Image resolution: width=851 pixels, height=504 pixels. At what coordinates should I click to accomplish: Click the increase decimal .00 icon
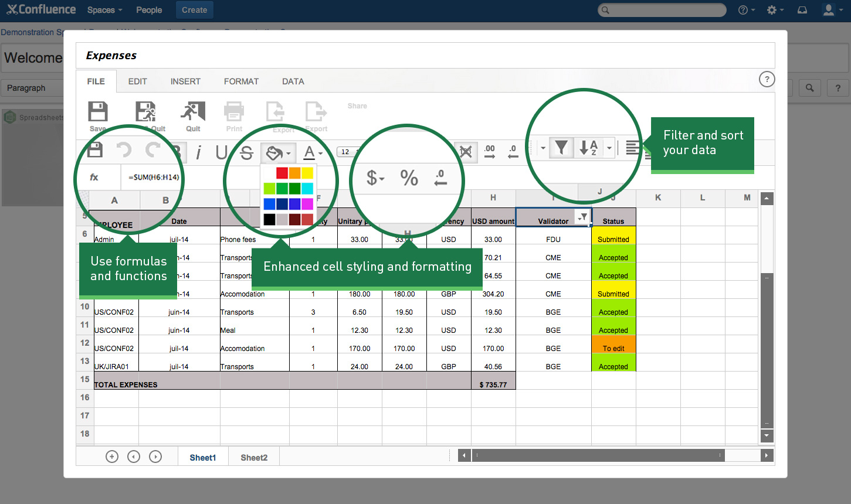tap(490, 152)
